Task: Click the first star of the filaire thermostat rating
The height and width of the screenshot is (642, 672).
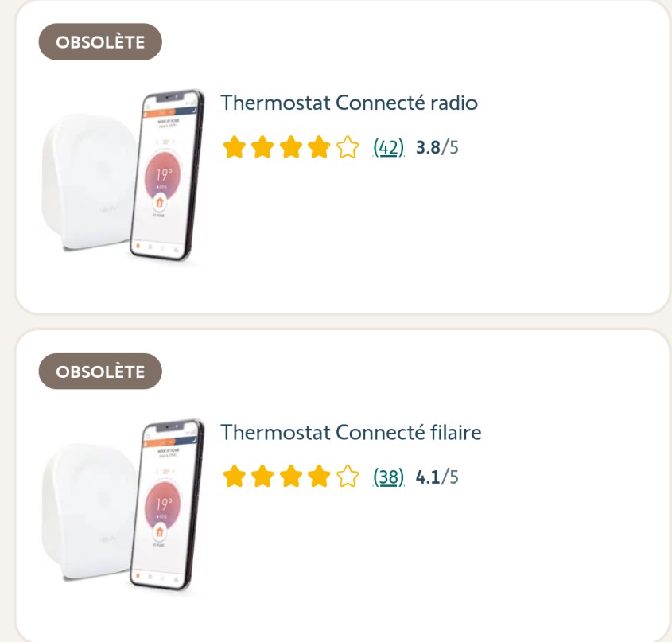Action: click(x=234, y=477)
